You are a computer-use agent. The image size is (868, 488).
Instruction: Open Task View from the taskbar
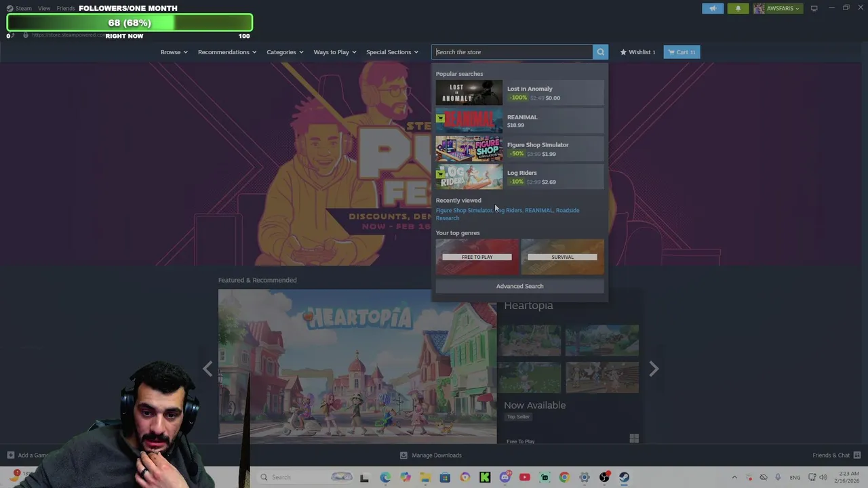tap(364, 477)
